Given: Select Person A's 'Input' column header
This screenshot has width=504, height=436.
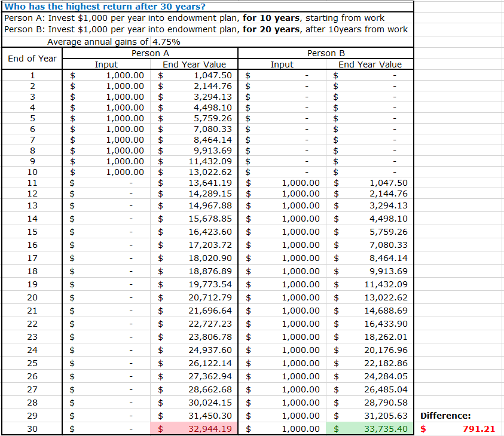Looking at the screenshot, I should [106, 65].
